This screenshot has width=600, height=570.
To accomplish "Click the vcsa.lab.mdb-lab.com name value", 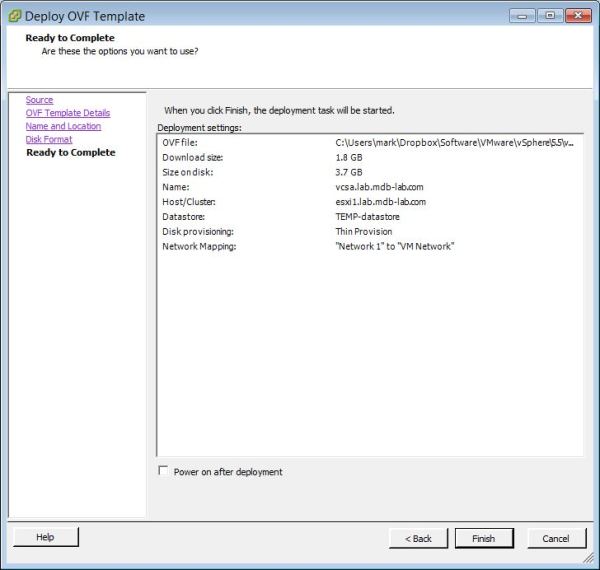I will pyautogui.click(x=380, y=187).
